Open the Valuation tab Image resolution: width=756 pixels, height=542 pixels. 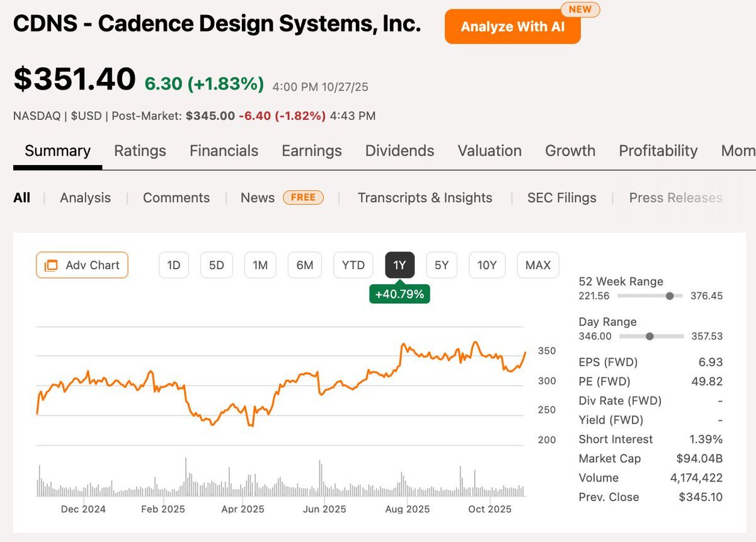[490, 151]
